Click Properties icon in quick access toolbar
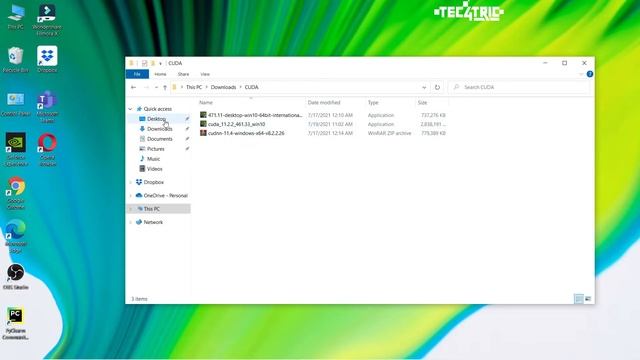The image size is (640, 360). click(x=144, y=63)
